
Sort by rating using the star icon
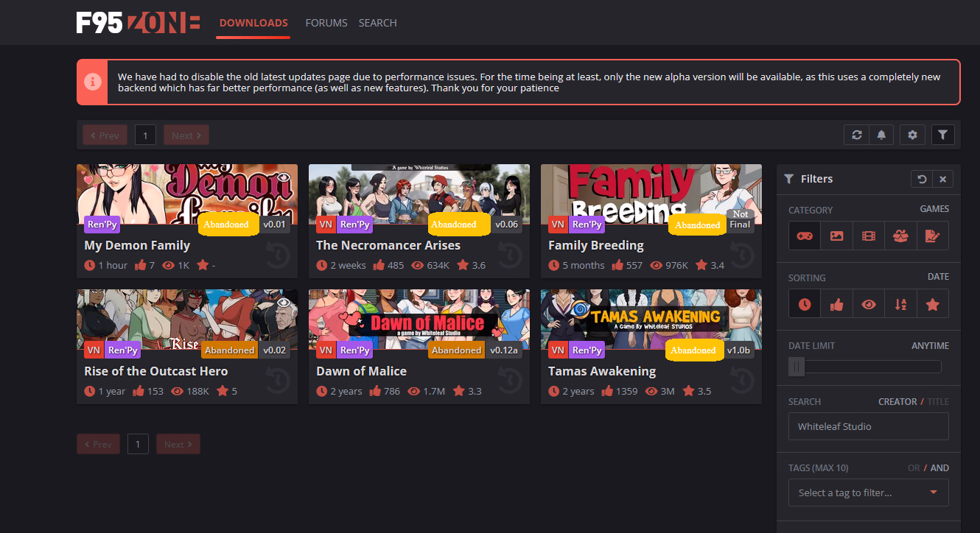pos(933,304)
